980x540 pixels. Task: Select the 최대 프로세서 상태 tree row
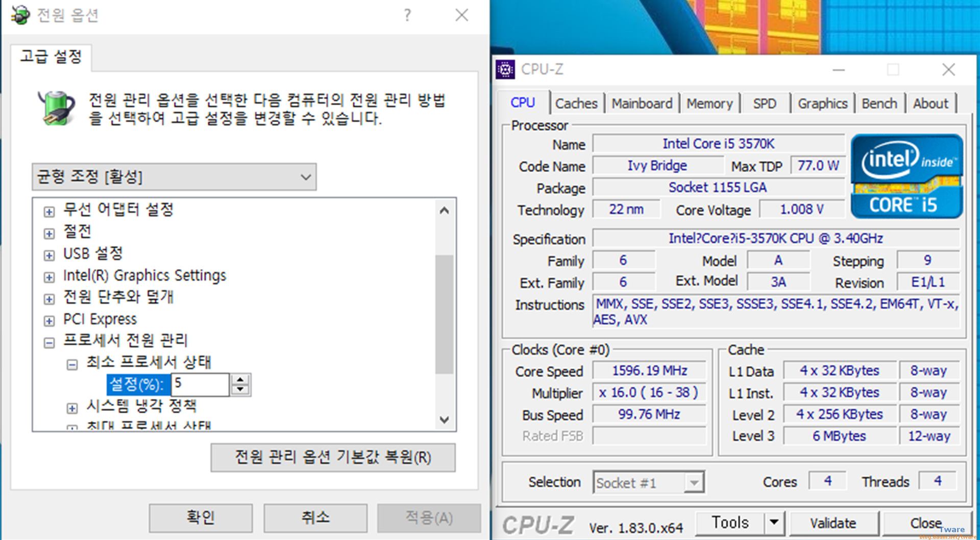point(149,426)
